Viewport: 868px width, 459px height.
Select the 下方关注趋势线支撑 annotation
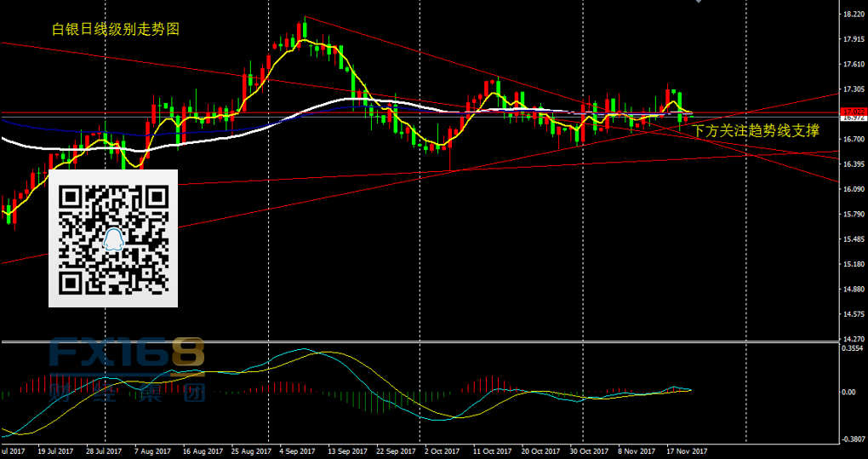pos(756,131)
